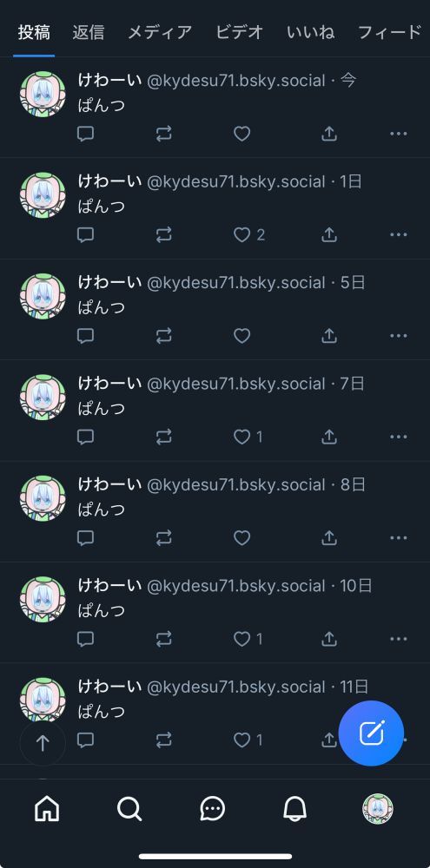Open more options for post dated 10日
The height and width of the screenshot is (868, 430).
[x=399, y=639]
